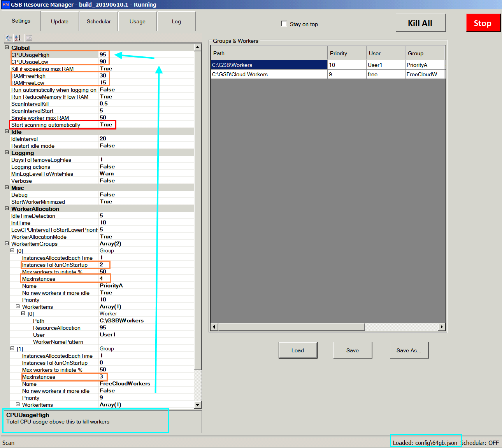The width and height of the screenshot is (502, 448).
Task: Select the RAMFreeHigh property
Action: click(x=102, y=75)
